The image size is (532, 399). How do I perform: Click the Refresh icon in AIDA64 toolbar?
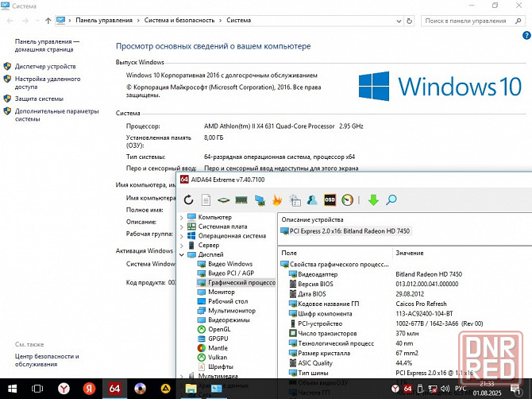[x=188, y=199]
